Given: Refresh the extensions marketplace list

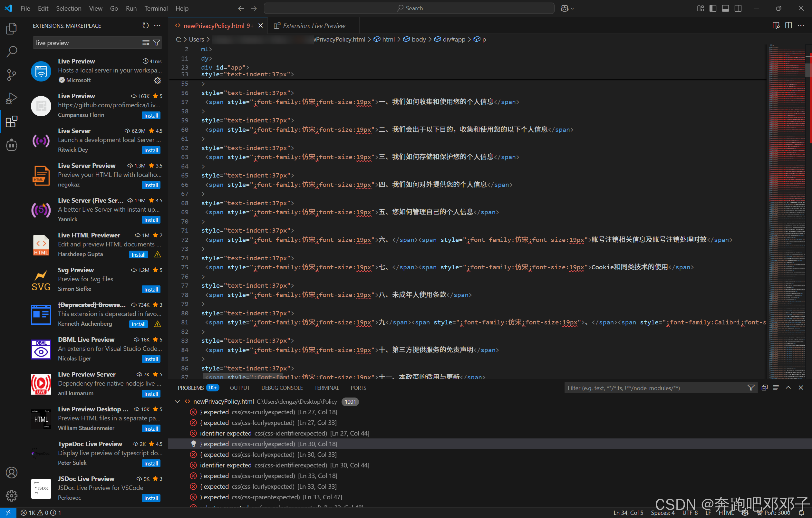Looking at the screenshot, I should pos(145,26).
